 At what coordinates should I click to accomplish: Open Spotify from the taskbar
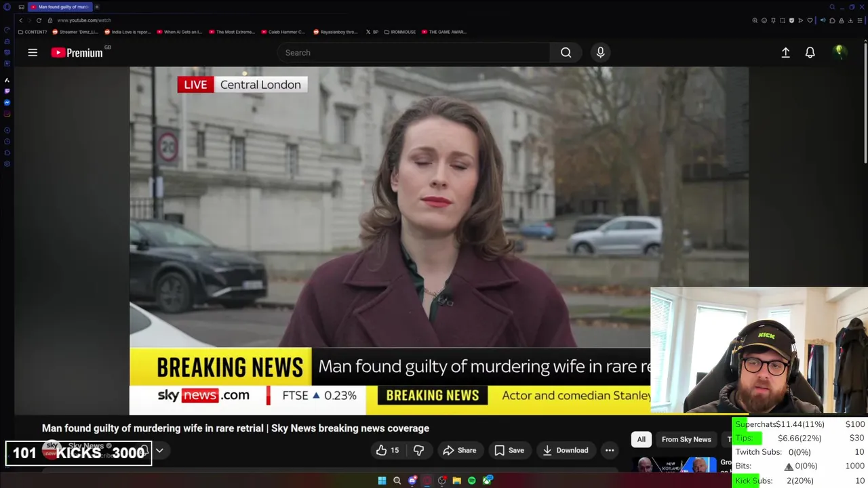point(471,481)
